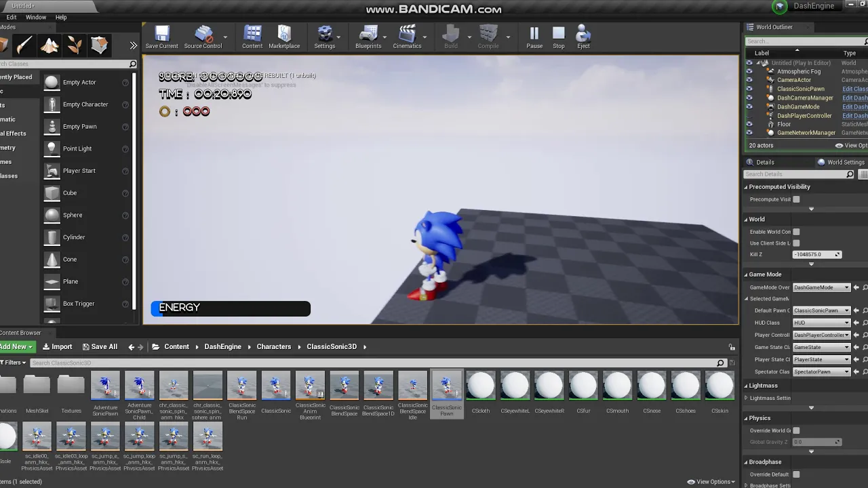Image resolution: width=868 pixels, height=488 pixels.
Task: Toggle visibility of Floor actor
Action: 749,124
